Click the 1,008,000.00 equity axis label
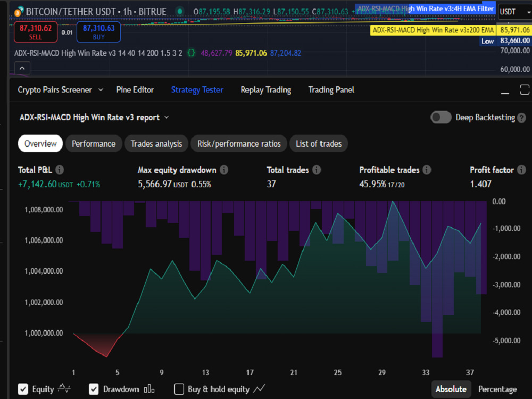 point(44,210)
